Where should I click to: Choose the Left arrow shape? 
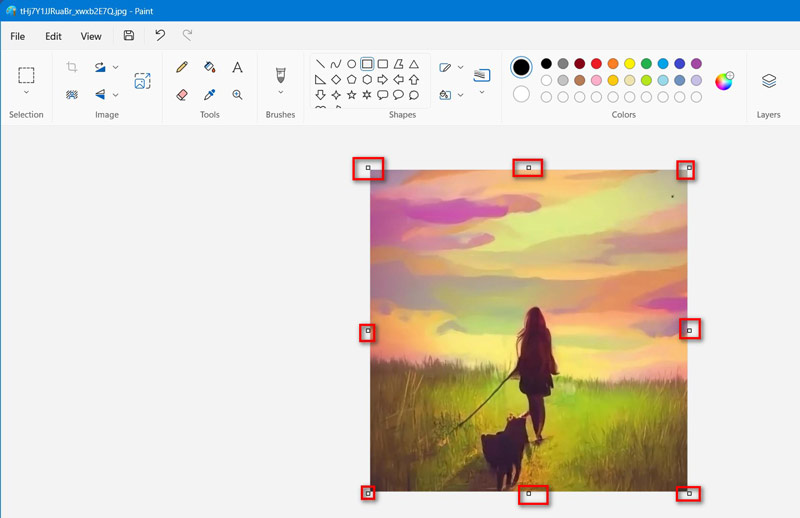[x=398, y=80]
